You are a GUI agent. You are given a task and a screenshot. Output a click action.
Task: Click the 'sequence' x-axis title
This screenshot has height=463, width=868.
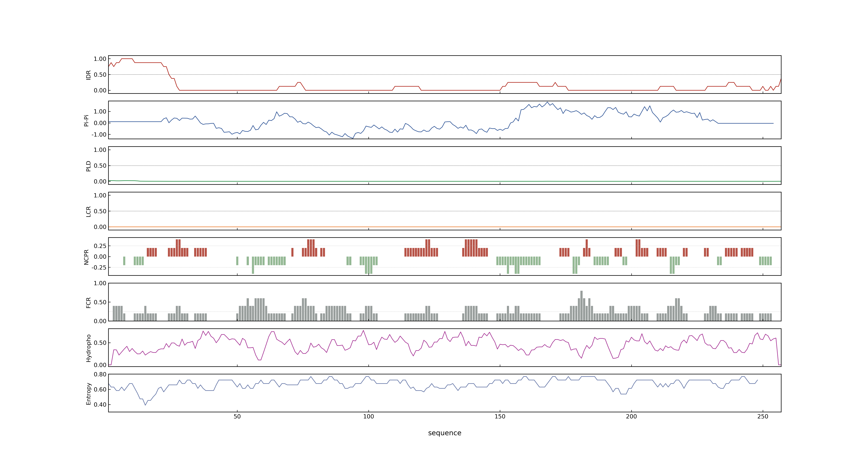click(x=444, y=433)
